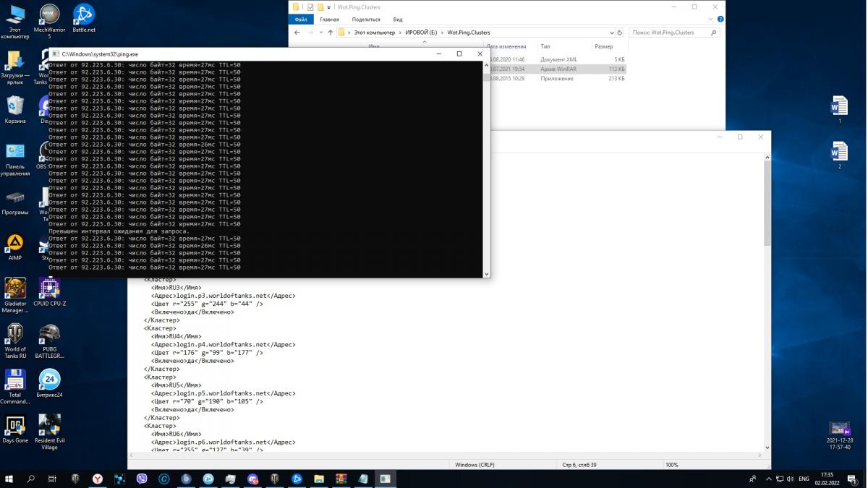This screenshot has width=868, height=488.
Task: Click the ping.exe console vertical scrollbar
Action: (486, 169)
